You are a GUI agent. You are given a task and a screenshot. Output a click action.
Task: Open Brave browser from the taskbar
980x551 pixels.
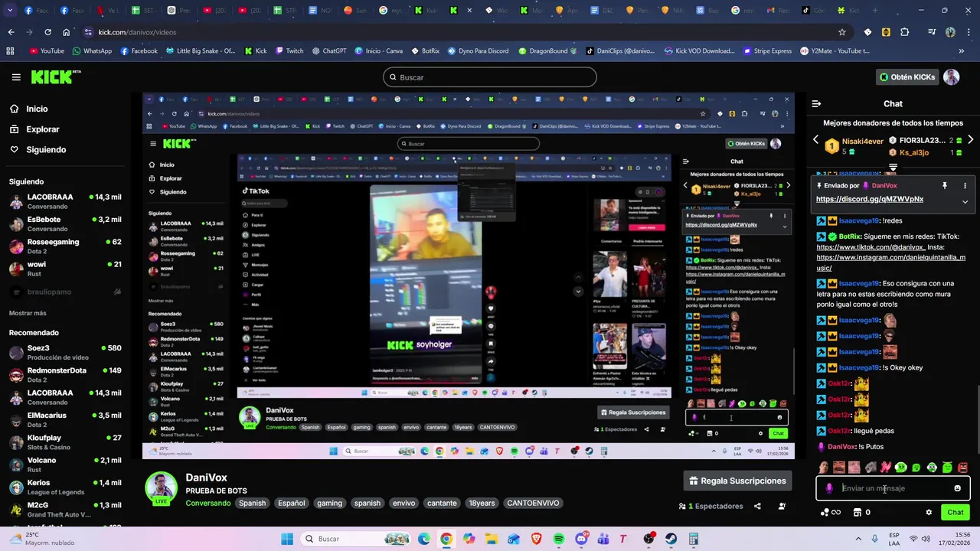point(536,539)
